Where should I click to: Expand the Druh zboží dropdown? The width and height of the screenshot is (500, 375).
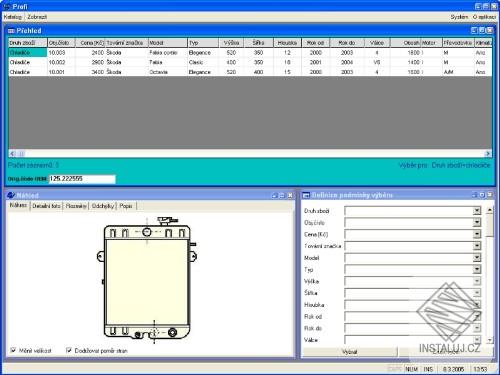coord(477,211)
